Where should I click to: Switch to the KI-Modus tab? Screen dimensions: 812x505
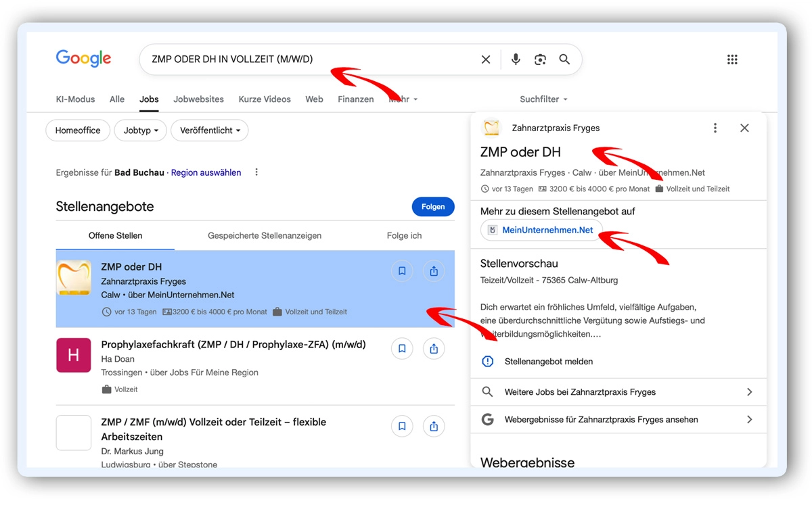[x=75, y=99]
